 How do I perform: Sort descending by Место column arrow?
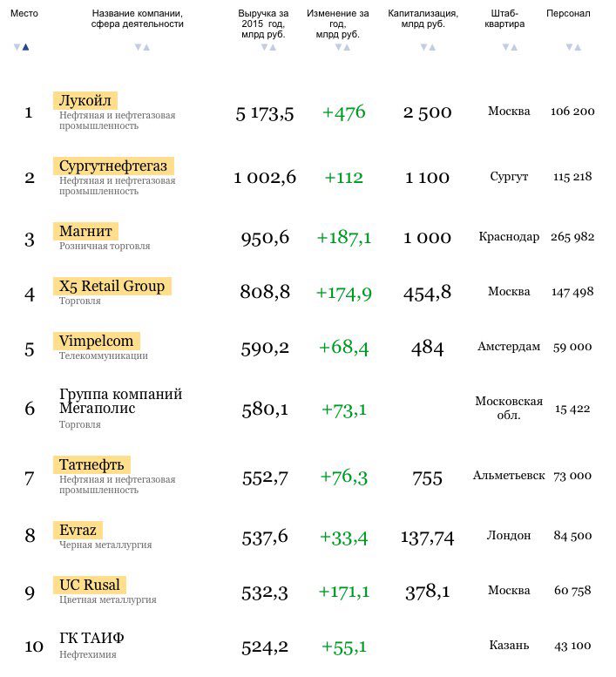[x=17, y=47]
